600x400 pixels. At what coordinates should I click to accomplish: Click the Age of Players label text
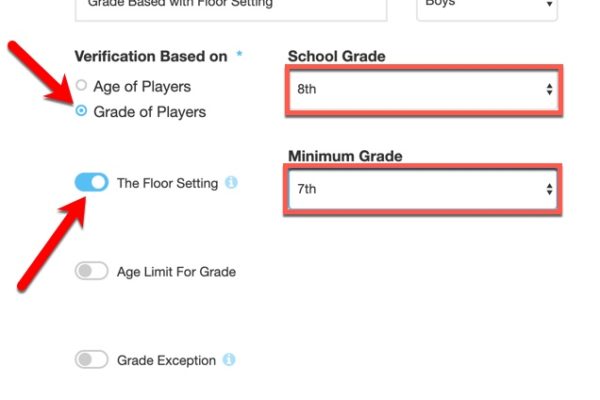[x=142, y=87]
